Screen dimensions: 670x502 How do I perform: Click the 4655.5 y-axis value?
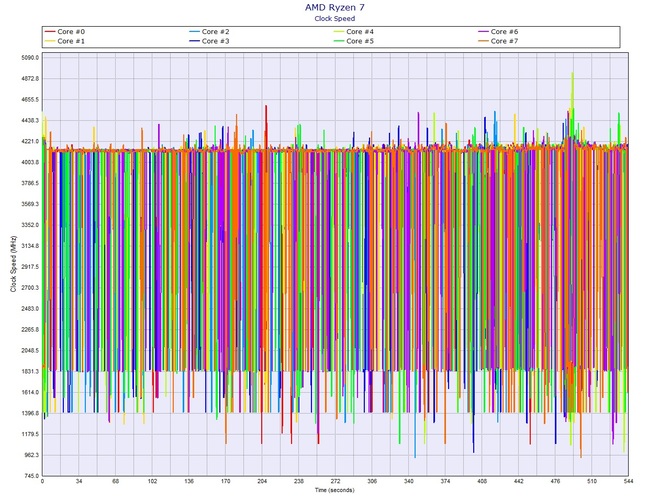click(x=30, y=100)
